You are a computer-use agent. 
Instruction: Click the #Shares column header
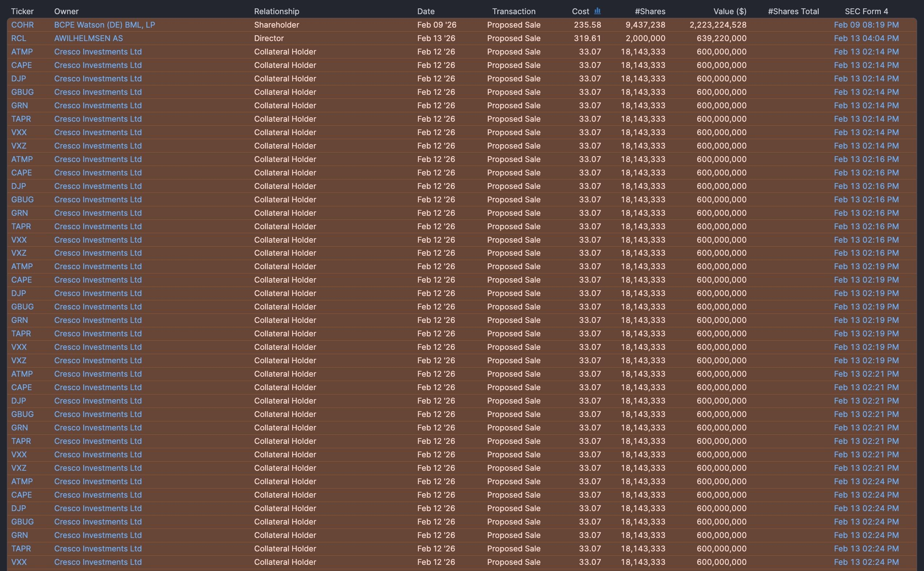pos(650,11)
